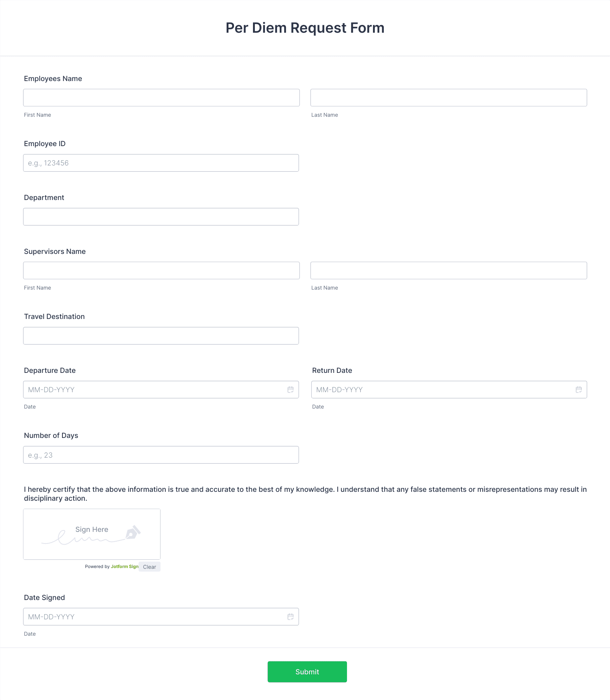Open the Jotform Sign link

click(x=124, y=567)
